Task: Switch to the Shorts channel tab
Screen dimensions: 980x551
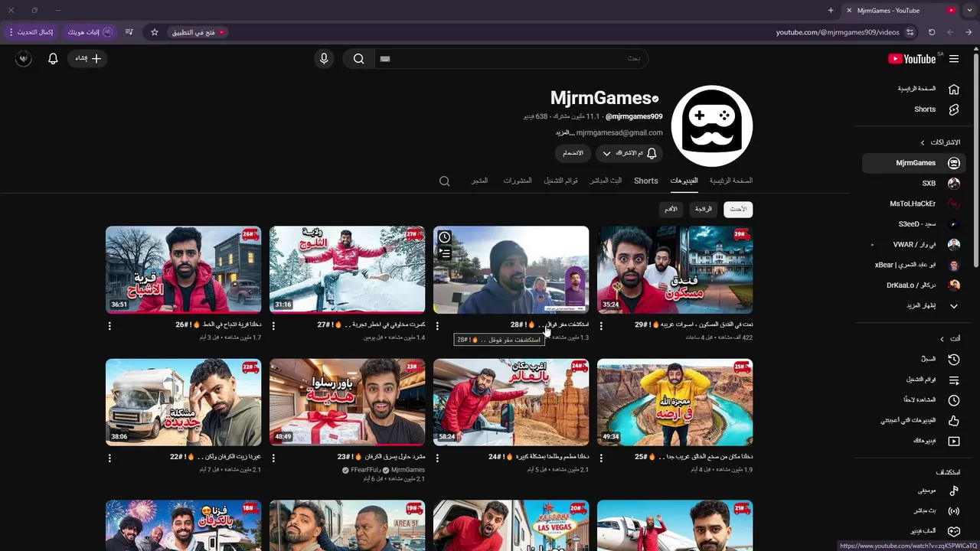Action: tap(645, 181)
